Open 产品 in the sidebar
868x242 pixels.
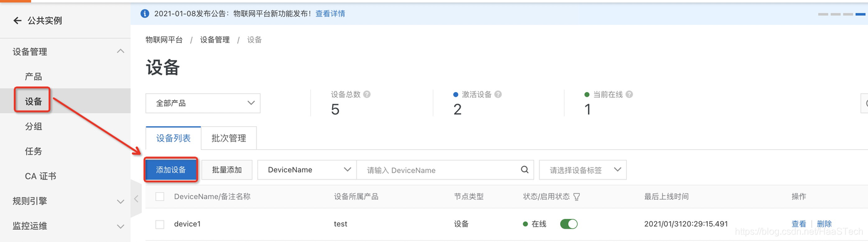point(34,76)
